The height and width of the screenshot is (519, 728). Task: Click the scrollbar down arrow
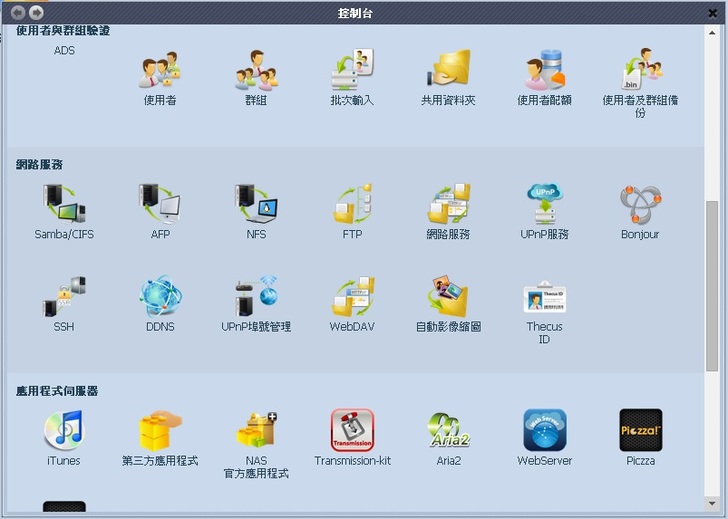[x=712, y=503]
